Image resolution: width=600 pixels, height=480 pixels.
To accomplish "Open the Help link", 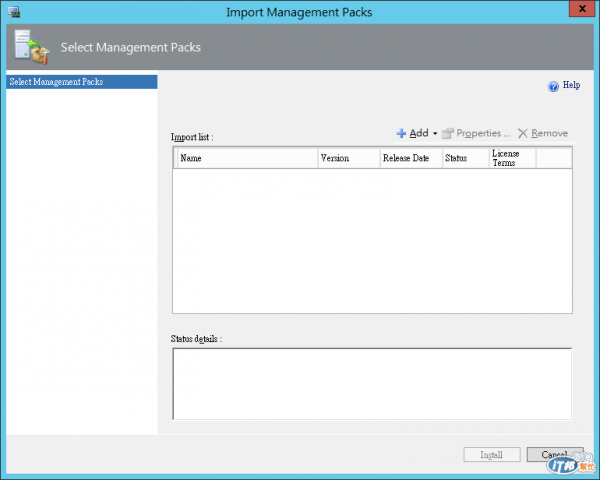I will (x=571, y=85).
